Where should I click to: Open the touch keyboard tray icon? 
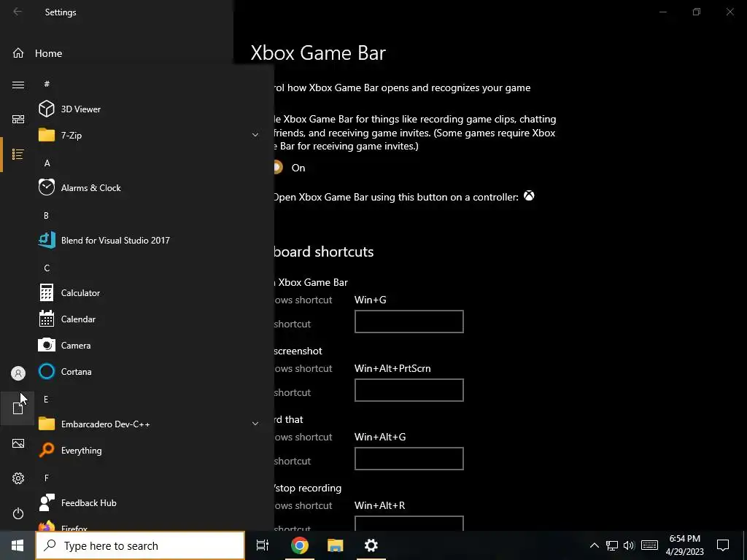649,545
